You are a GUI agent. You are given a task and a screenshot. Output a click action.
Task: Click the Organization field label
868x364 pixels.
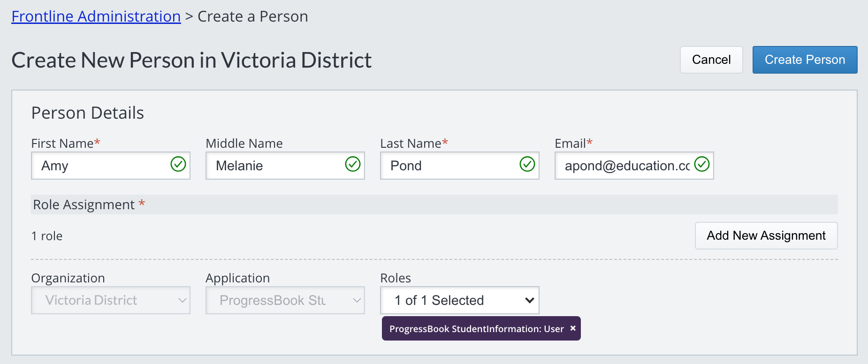pyautogui.click(x=68, y=278)
